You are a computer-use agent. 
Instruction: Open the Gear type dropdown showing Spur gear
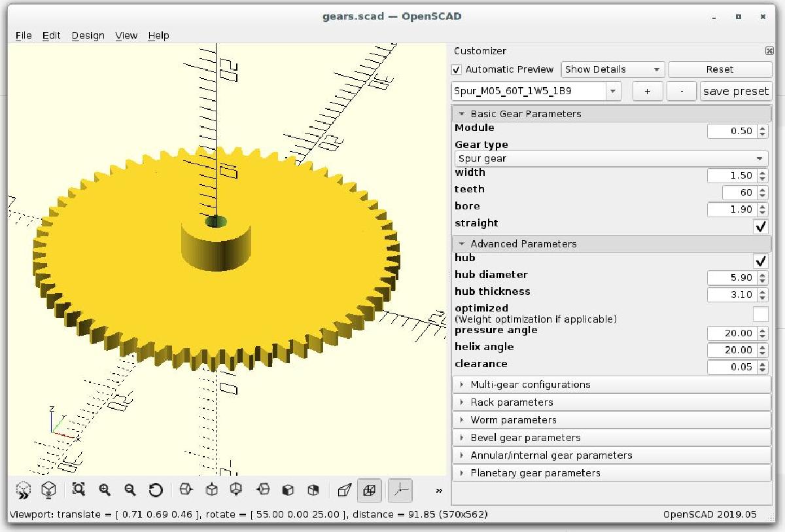pos(612,158)
